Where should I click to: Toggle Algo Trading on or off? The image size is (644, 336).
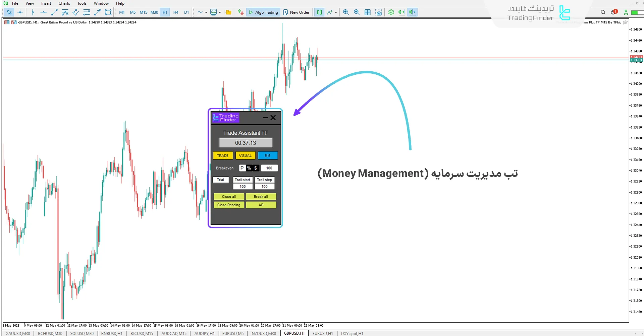coord(263,12)
